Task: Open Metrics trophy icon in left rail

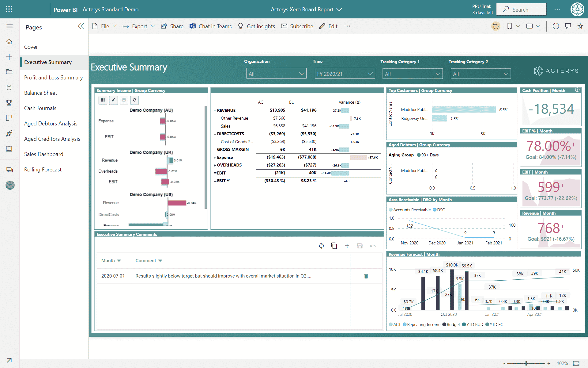Action: coord(9,103)
